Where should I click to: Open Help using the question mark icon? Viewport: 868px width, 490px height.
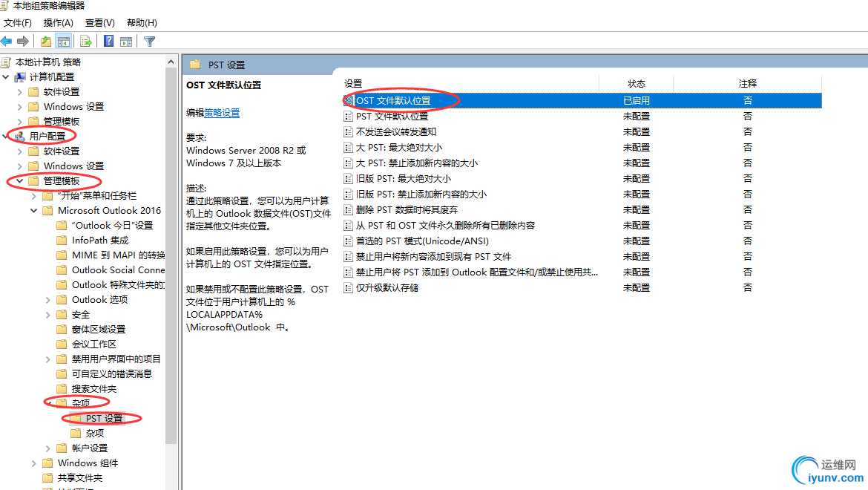pyautogui.click(x=108, y=41)
